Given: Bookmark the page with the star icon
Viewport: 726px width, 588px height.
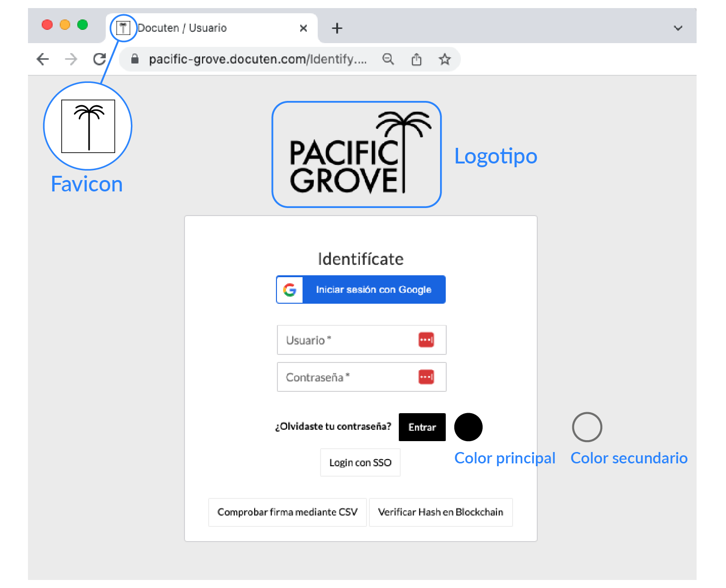Looking at the screenshot, I should [x=444, y=59].
